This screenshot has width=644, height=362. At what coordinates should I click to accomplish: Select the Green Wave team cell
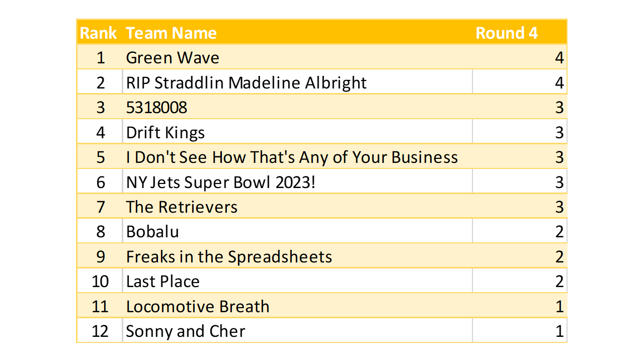click(173, 58)
